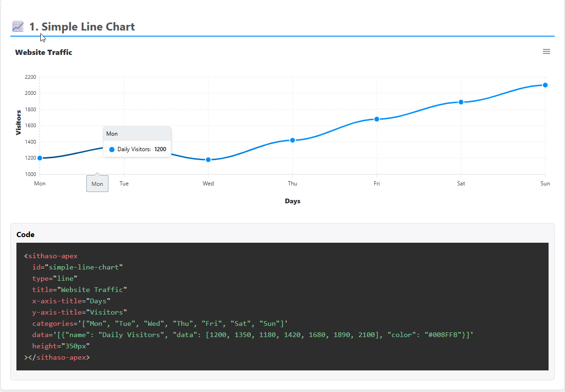
Task: Click the Tue x-axis label
Action: pos(124,184)
